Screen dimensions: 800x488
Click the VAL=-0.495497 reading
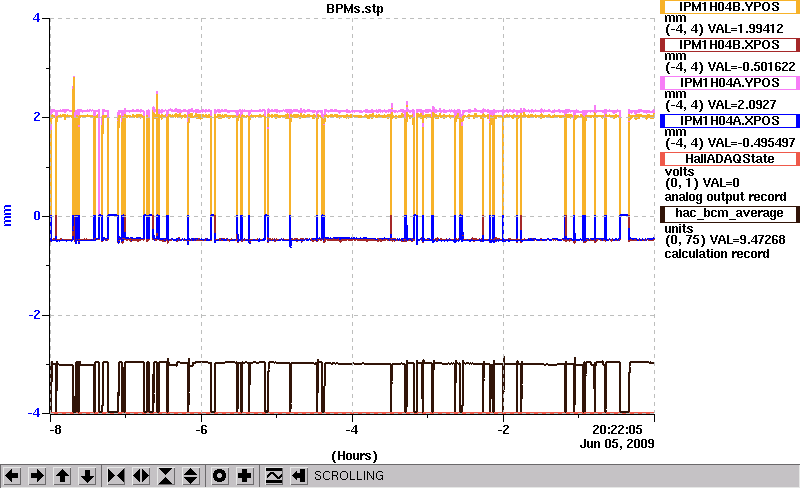point(751,143)
